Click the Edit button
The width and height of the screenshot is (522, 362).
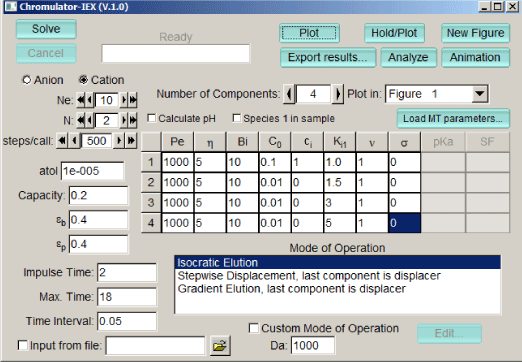449,333
